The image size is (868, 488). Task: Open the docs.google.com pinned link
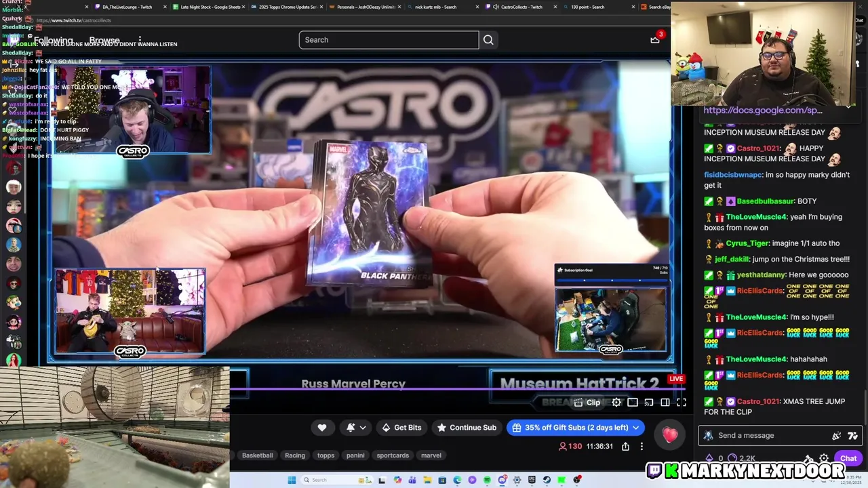point(763,110)
